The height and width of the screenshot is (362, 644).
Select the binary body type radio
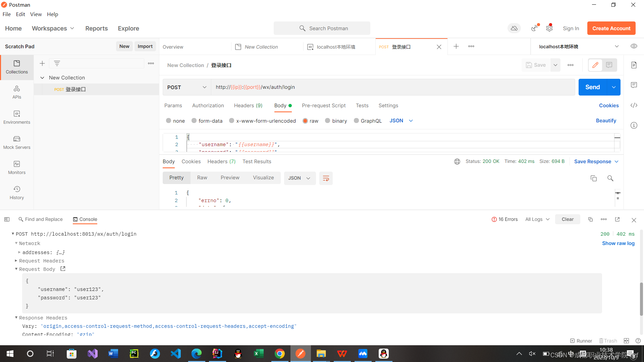(x=328, y=121)
